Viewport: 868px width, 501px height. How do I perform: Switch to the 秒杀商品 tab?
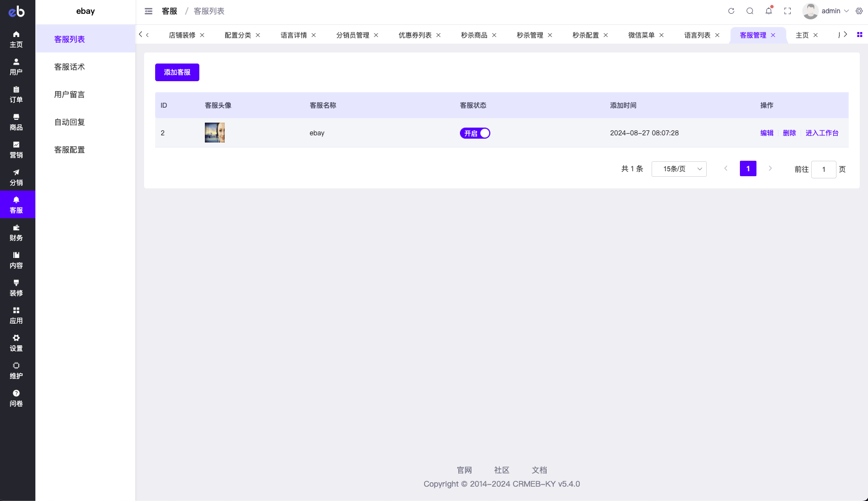pyautogui.click(x=474, y=35)
